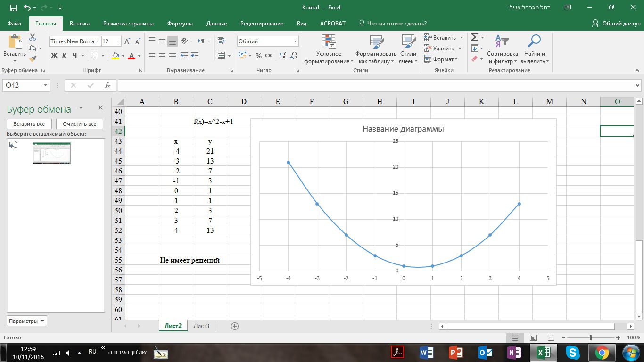Align cell text to the left
644x362 pixels.
click(152, 56)
